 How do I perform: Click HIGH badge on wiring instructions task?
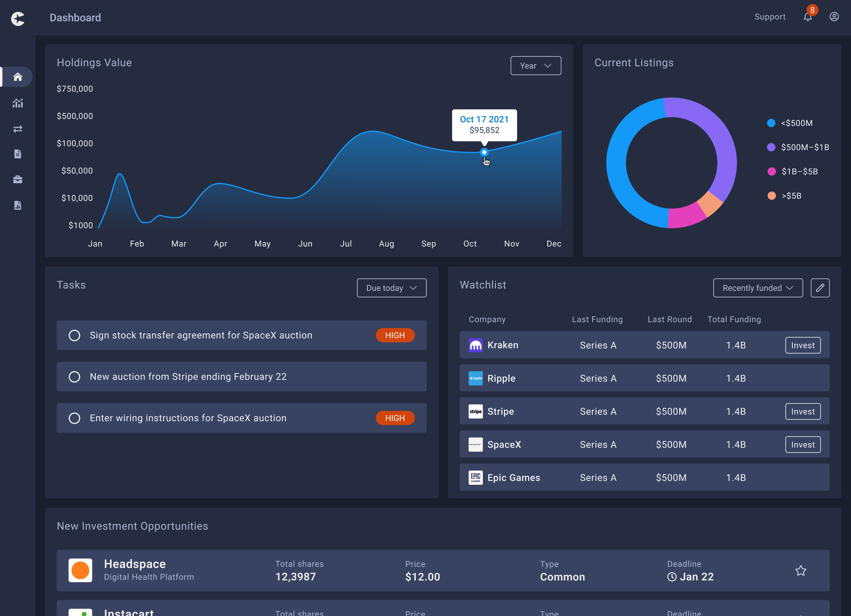pyautogui.click(x=395, y=418)
